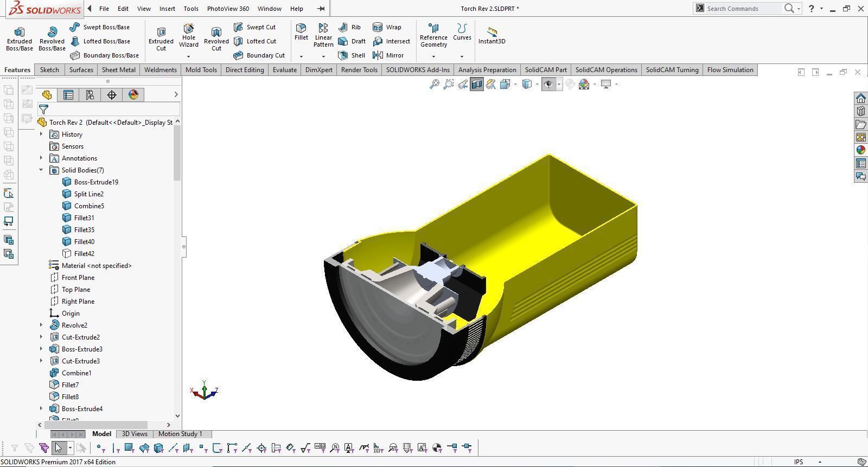Toggle the Section View button

(x=476, y=84)
